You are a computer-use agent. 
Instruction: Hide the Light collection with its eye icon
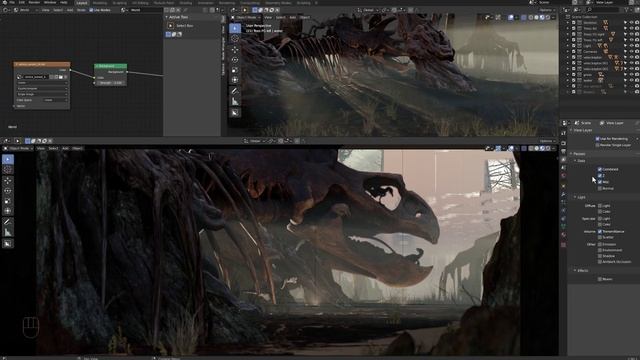click(631, 46)
